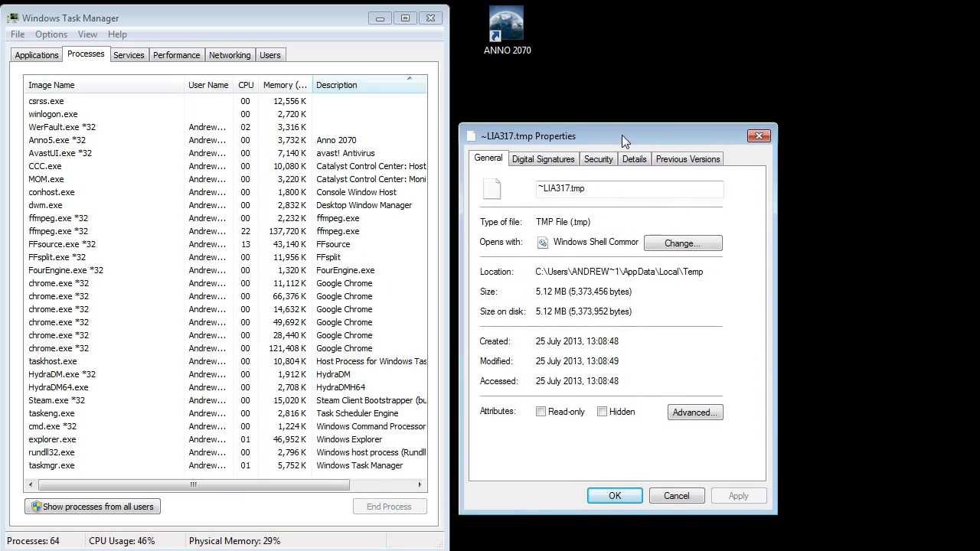Viewport: 980px width, 551px height.
Task: Select the cmd.exe *32 process
Action: 225,426
